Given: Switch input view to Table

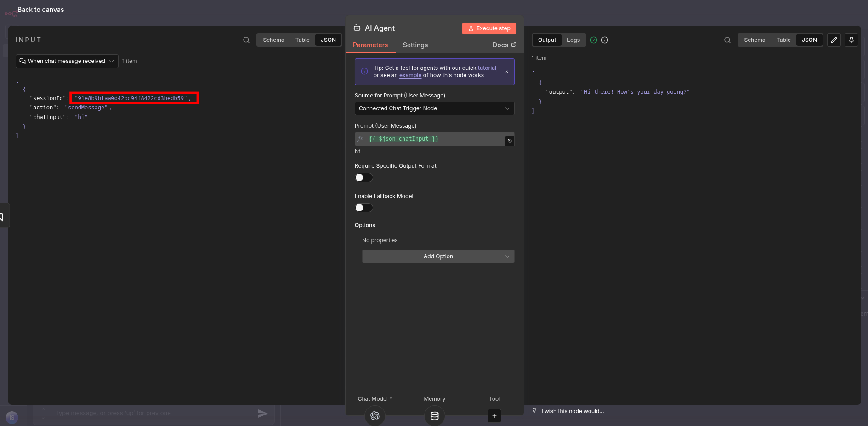Looking at the screenshot, I should 303,40.
